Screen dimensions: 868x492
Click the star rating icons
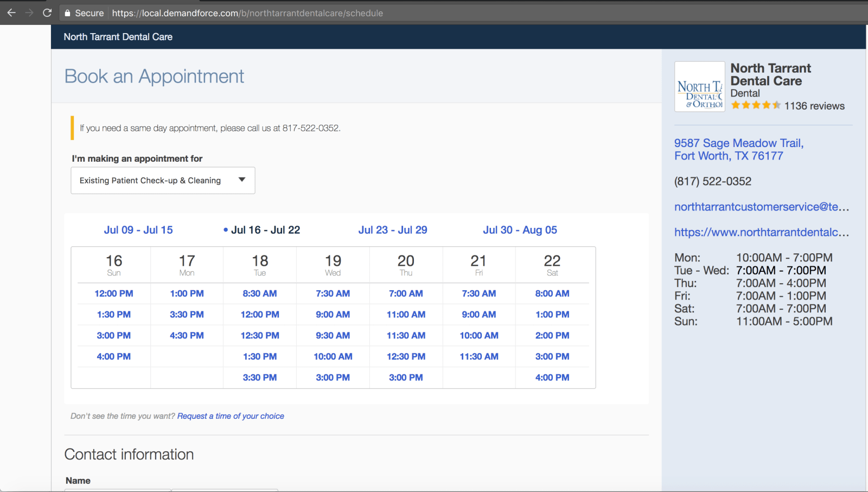pos(756,105)
